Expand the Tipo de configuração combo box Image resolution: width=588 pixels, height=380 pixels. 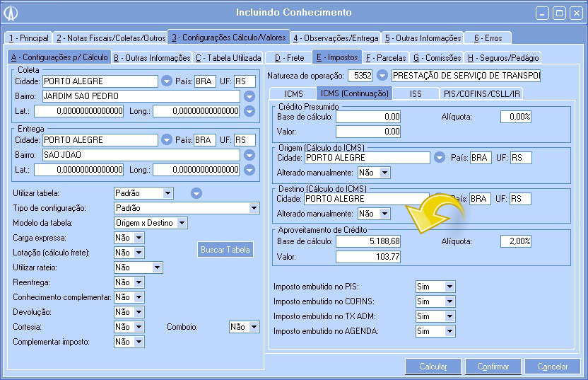(254, 208)
